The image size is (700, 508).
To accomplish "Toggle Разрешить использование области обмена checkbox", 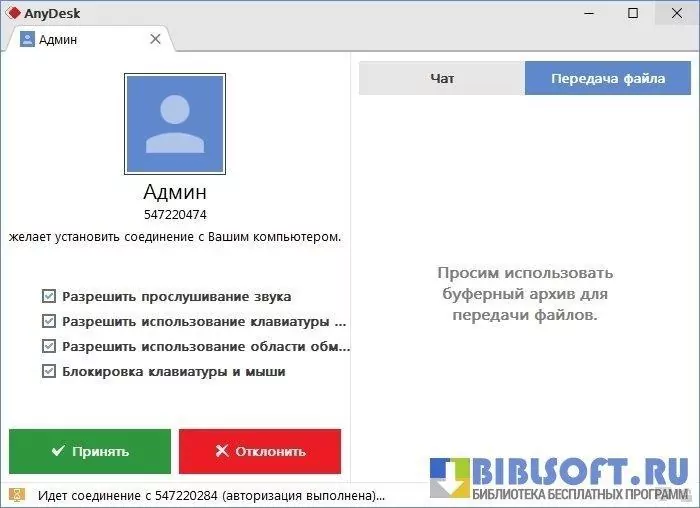I will point(49,347).
